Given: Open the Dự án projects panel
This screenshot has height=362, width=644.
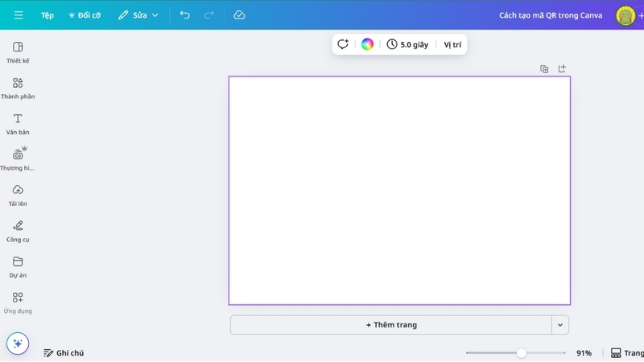Looking at the screenshot, I should [x=18, y=267].
